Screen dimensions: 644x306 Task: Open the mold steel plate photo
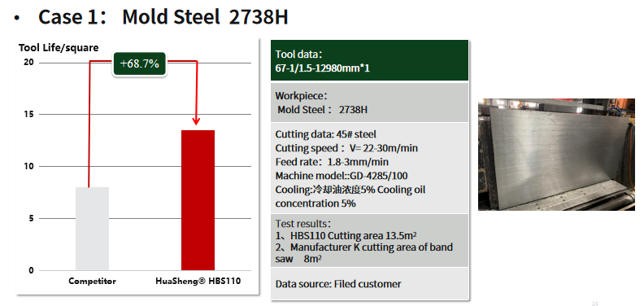(556, 155)
